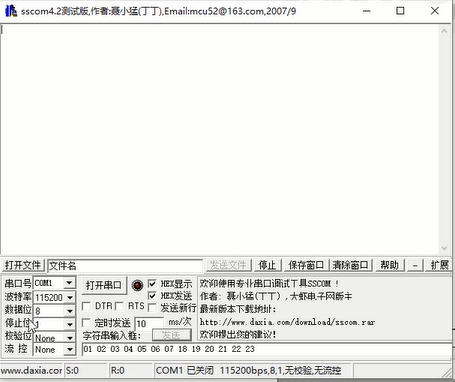
Task: Open the 波特率 115200 baud rate dropdown
Action: [69, 297]
